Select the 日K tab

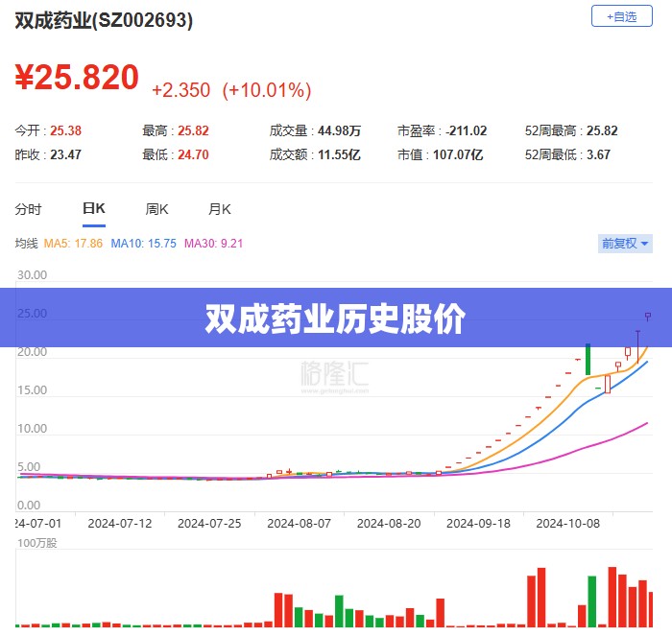coord(94,208)
